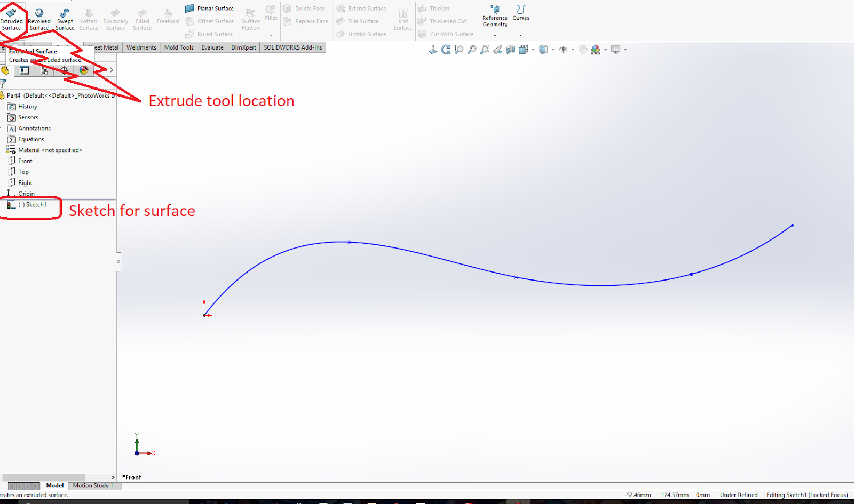Toggle the Display Style cube icon

click(x=543, y=49)
